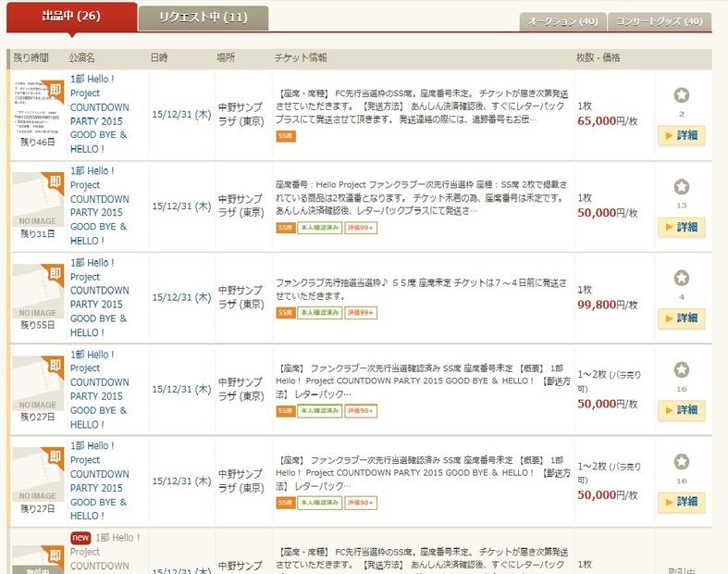The image size is (728, 574).
Task: Click the チケット情報 column header
Action: pyautogui.click(x=301, y=58)
